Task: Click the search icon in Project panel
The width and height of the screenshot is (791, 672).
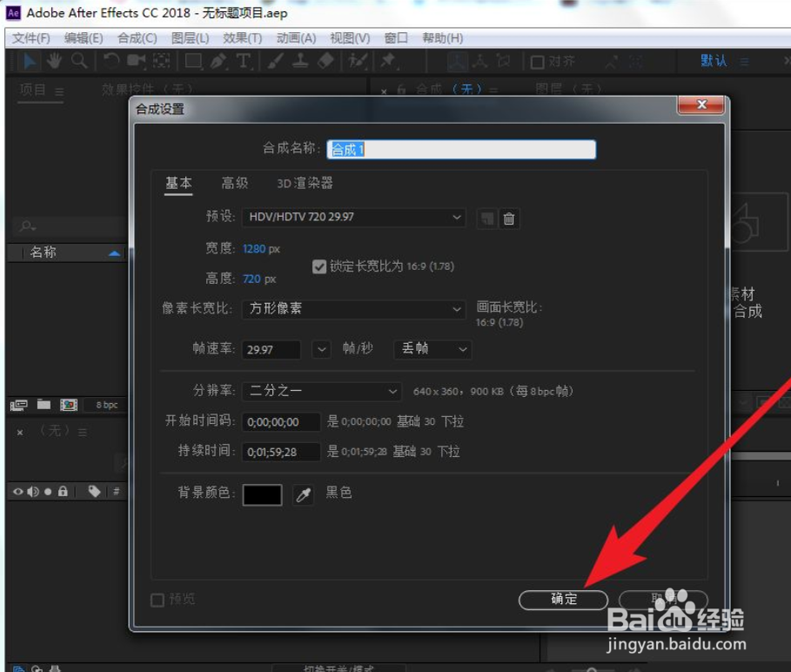Action: [x=27, y=225]
